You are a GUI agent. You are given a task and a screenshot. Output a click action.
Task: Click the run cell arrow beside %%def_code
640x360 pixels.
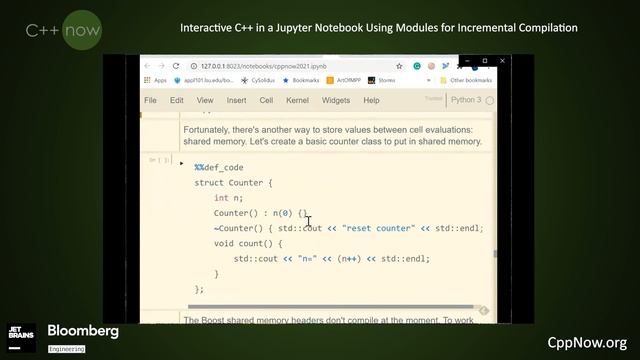pos(182,163)
